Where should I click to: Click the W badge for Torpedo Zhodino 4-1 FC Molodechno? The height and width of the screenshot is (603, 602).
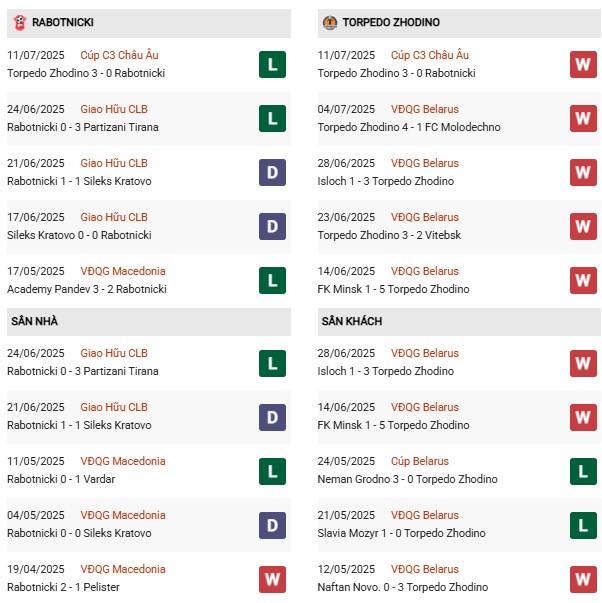[x=584, y=119]
